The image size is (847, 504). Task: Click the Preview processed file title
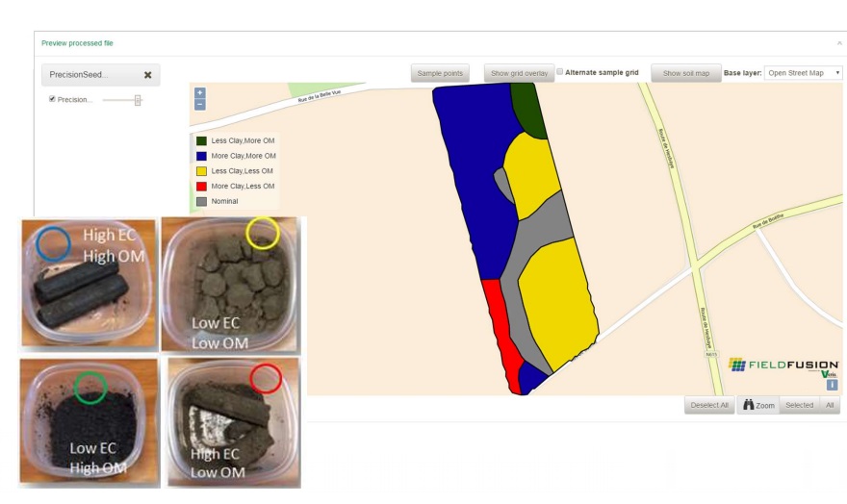coord(77,43)
